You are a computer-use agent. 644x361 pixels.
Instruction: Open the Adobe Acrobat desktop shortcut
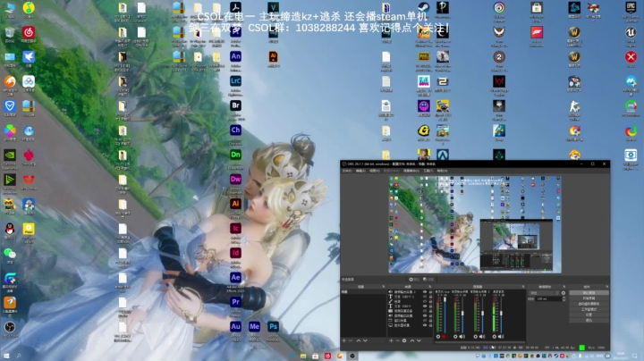235,7
